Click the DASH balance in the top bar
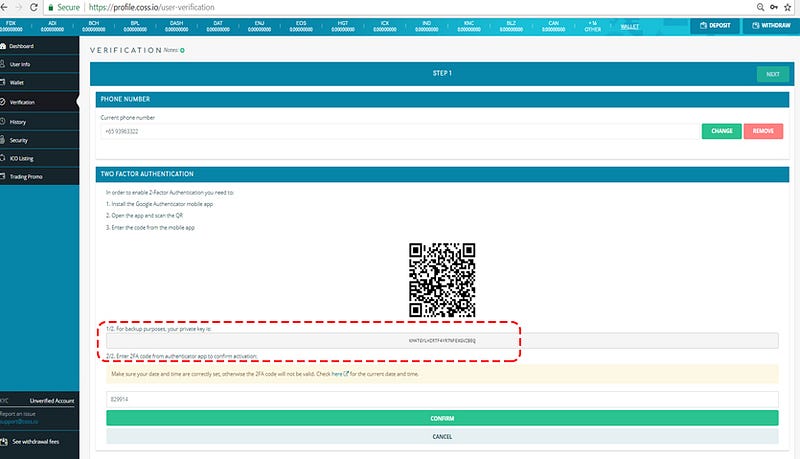800x459 pixels. click(177, 27)
